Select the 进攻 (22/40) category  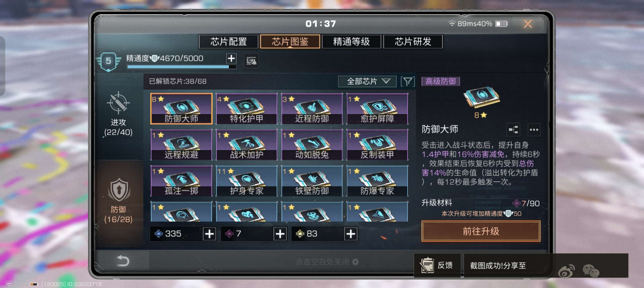(118, 114)
